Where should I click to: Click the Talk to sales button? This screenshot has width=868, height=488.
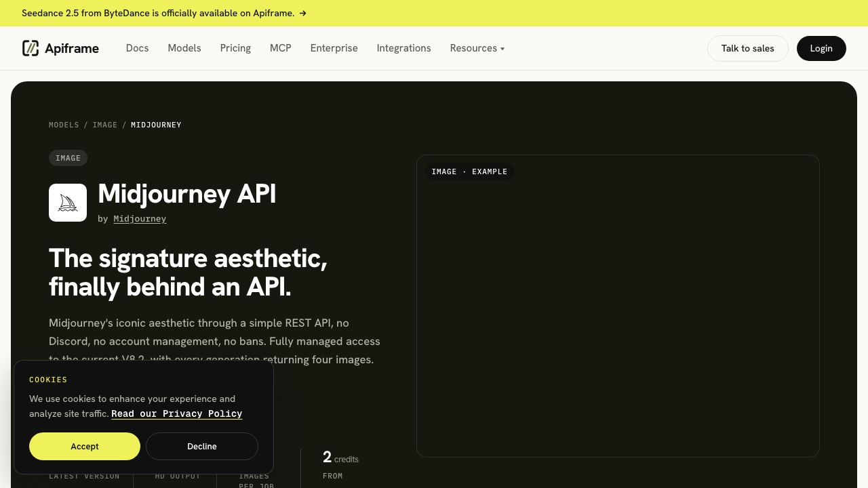click(747, 48)
